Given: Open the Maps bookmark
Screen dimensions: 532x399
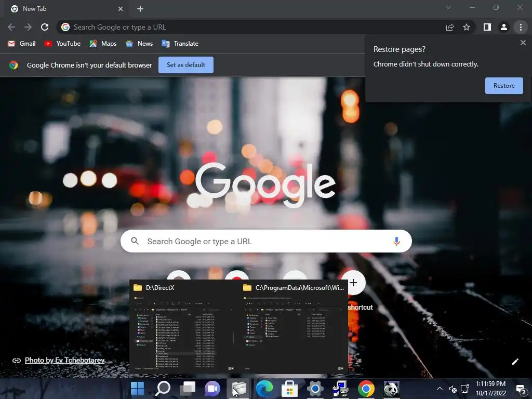Looking at the screenshot, I should point(103,44).
